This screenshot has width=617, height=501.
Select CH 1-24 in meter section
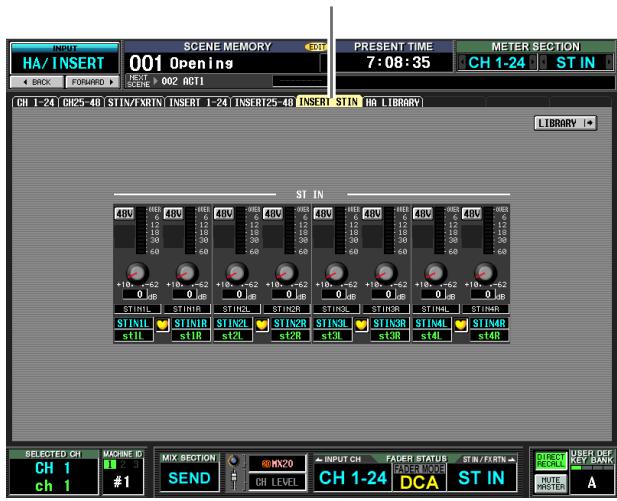[x=497, y=63]
